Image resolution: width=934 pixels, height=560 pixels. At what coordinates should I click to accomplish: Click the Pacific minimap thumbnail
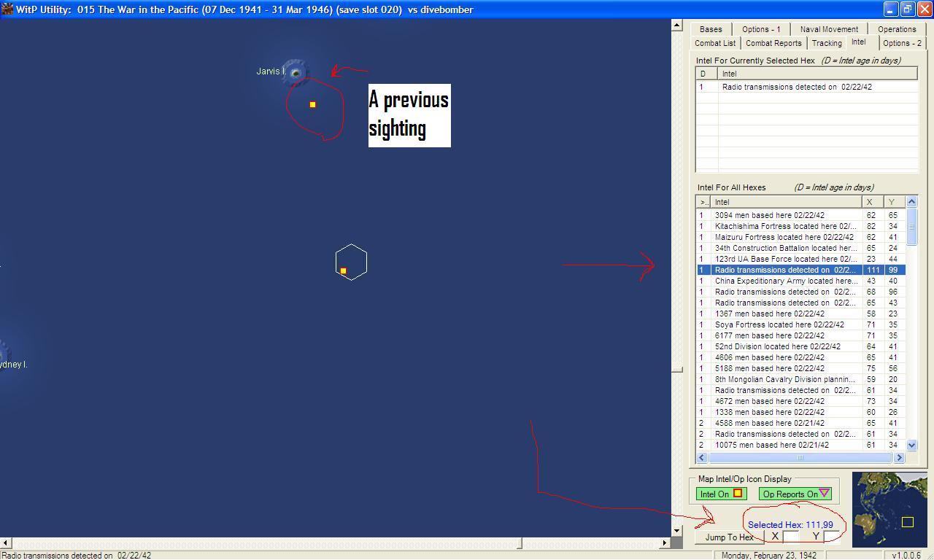(x=889, y=509)
